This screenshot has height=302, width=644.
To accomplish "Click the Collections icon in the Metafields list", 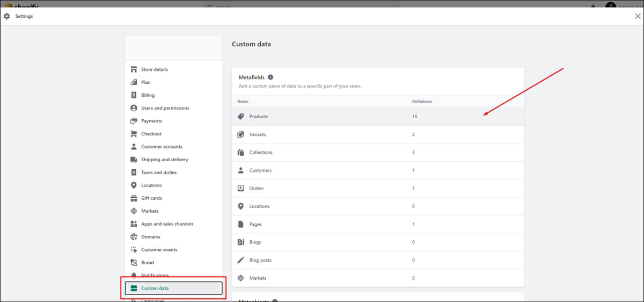I will (241, 153).
